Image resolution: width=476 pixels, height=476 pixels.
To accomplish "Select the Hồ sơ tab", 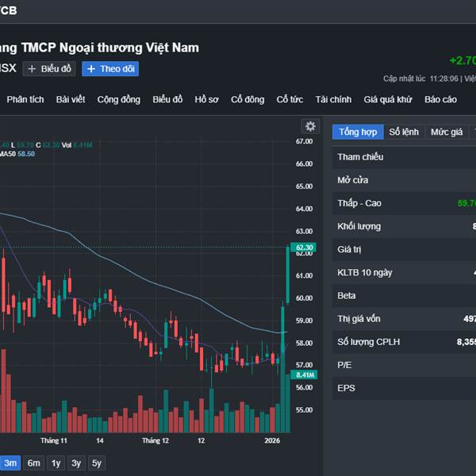I will [206, 99].
